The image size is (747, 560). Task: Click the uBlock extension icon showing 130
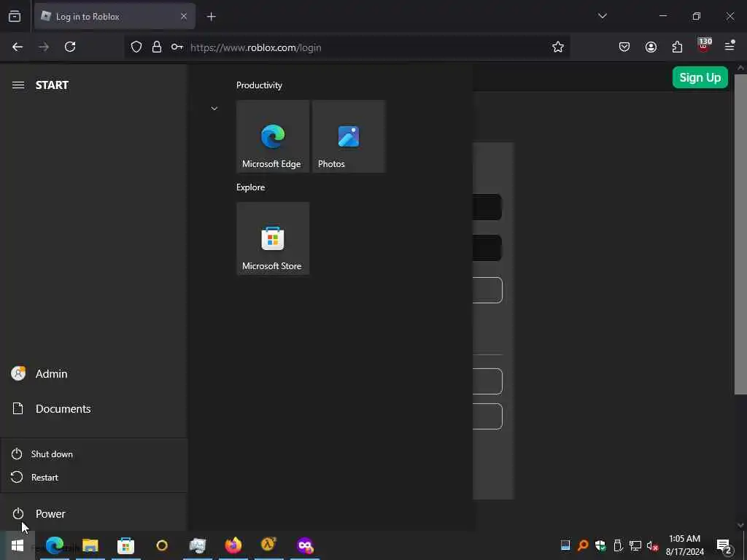click(x=704, y=46)
